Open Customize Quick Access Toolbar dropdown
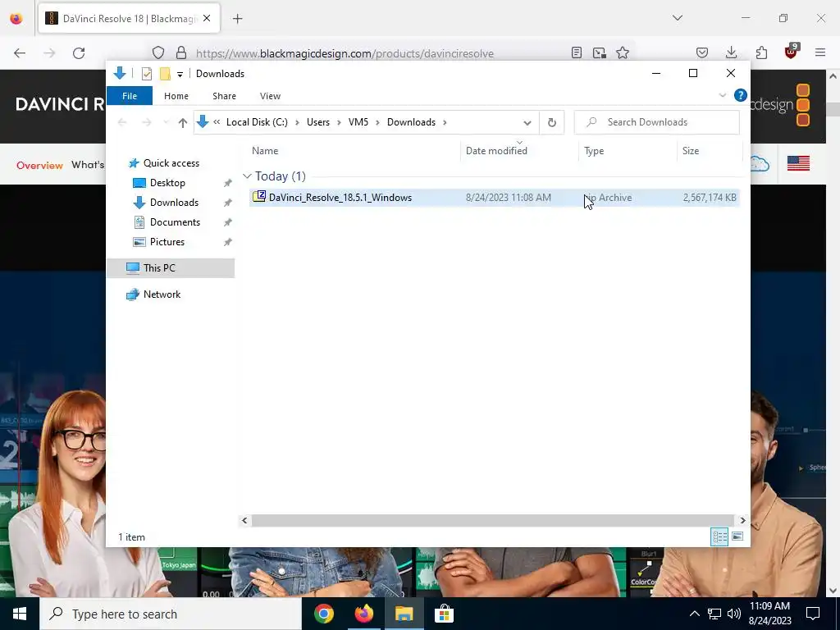 180,75
